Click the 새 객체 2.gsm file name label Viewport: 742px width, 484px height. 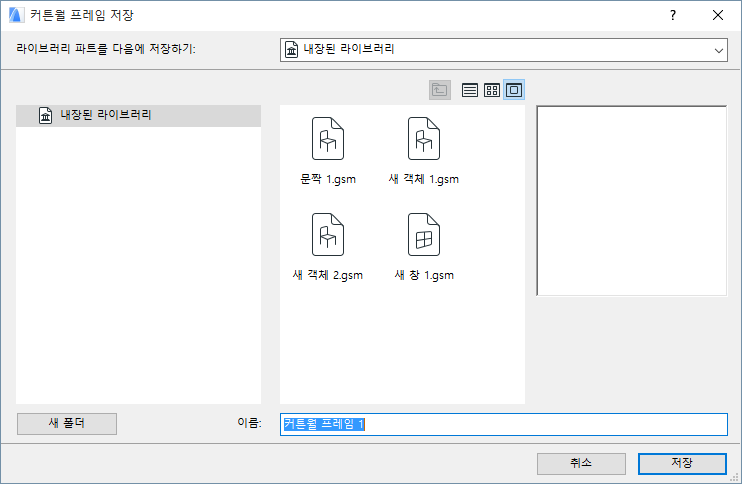point(328,275)
